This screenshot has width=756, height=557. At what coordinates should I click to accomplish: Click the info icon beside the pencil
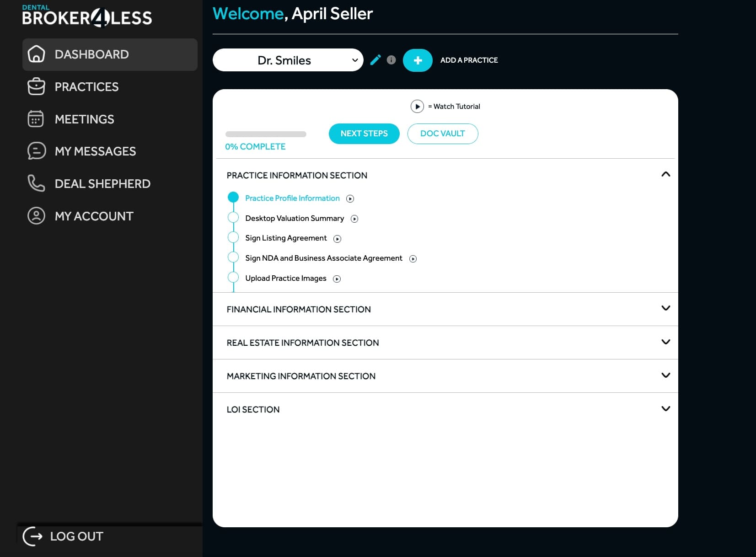[x=391, y=60]
